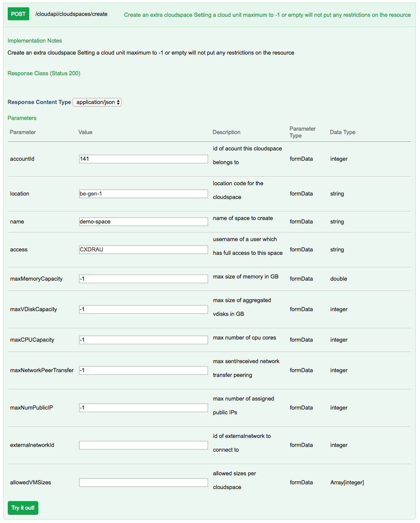Click the green POST method badge
The width and height of the screenshot is (420, 523).
point(18,14)
